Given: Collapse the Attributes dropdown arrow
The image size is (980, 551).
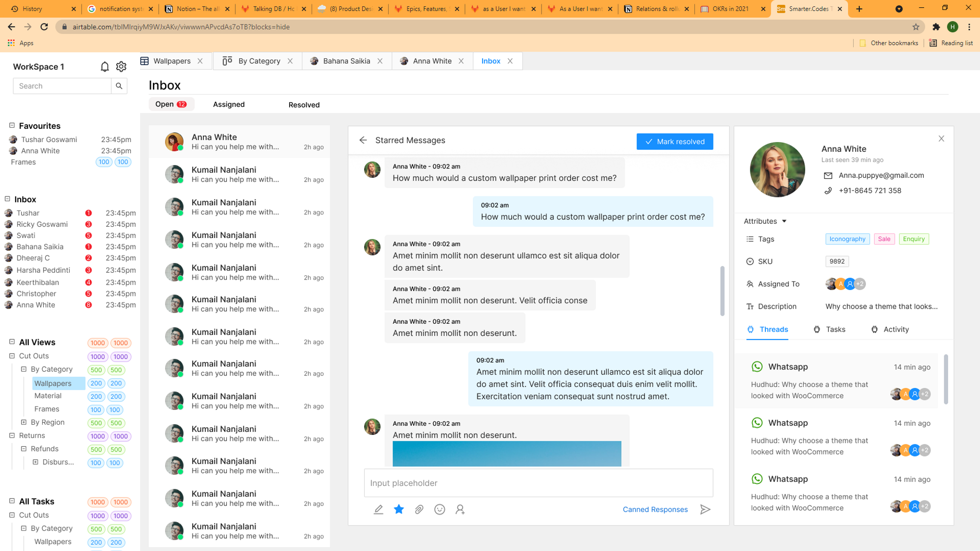Looking at the screenshot, I should (784, 221).
